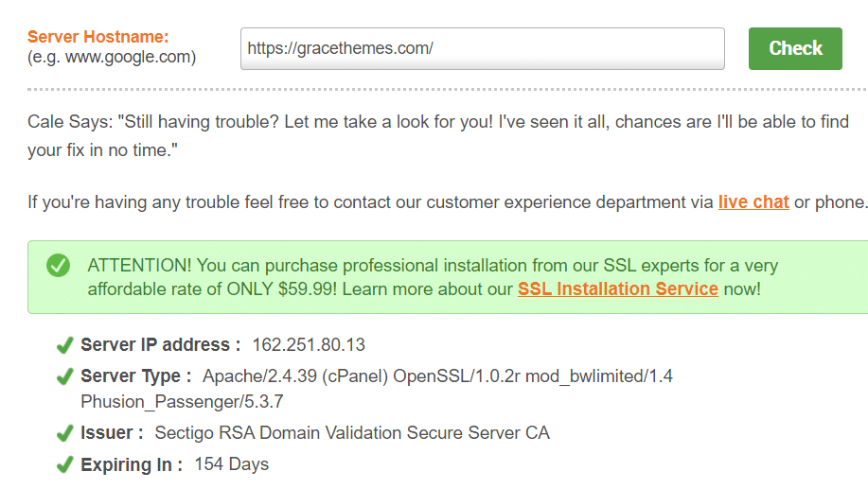868x489 pixels.
Task: Focus the Server Hostname input field
Action: [x=482, y=48]
